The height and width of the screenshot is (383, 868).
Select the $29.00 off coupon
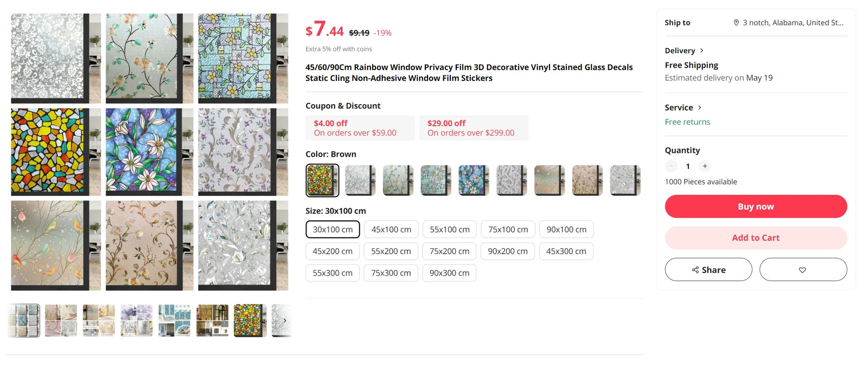point(474,128)
